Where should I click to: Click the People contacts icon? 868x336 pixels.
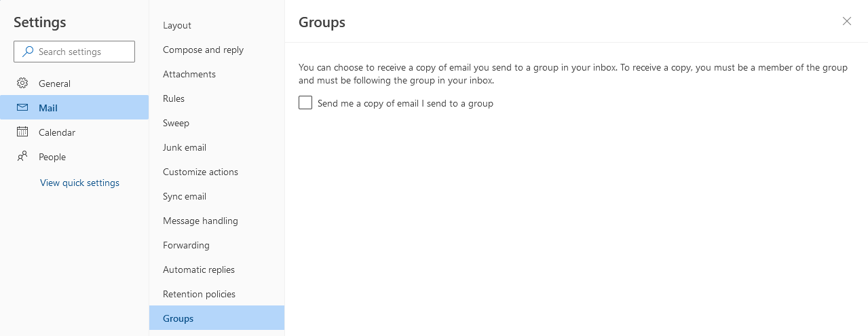[x=22, y=157]
